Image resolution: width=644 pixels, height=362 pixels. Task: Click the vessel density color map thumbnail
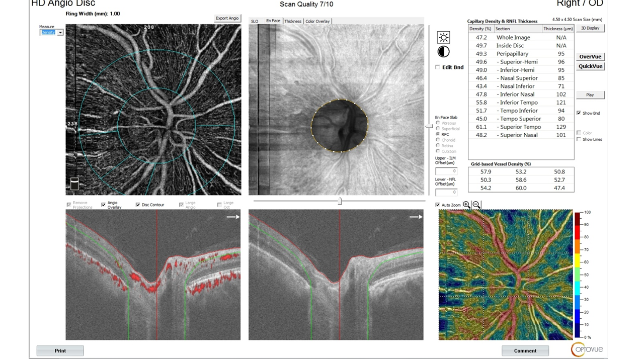(505, 275)
